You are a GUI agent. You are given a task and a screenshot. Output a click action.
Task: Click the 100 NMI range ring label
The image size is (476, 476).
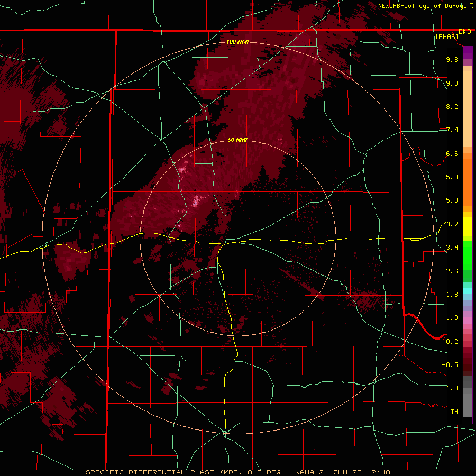coord(237,42)
